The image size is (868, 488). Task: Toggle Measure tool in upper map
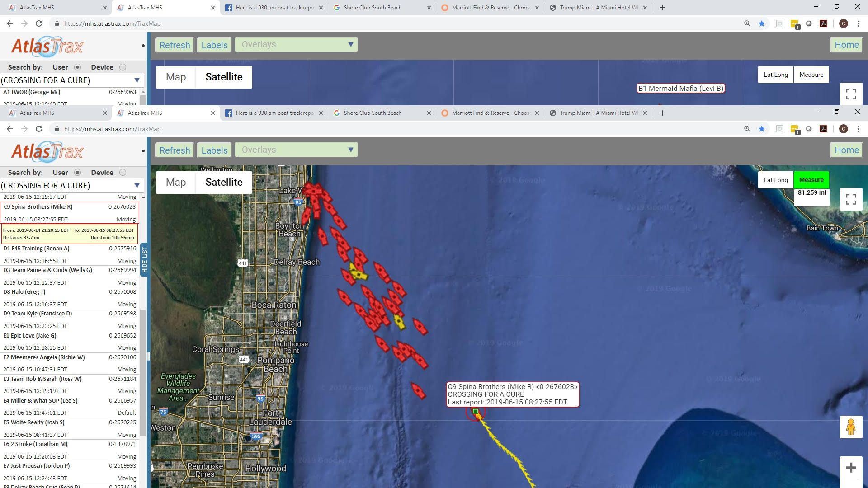[x=811, y=75]
